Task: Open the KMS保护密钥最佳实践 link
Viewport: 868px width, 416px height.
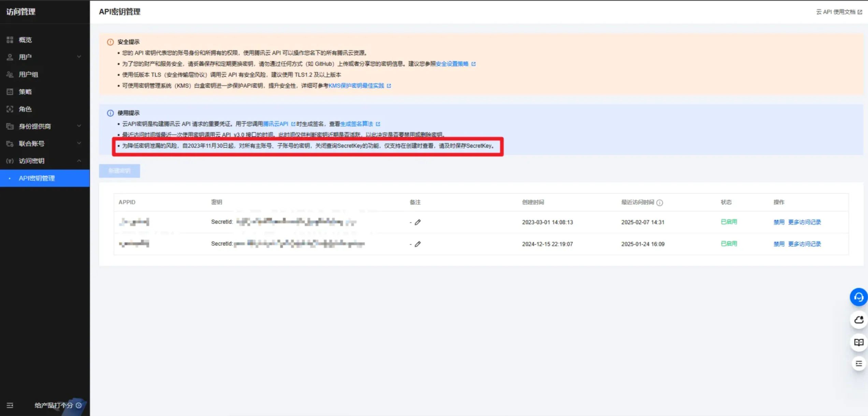Action: (x=356, y=86)
